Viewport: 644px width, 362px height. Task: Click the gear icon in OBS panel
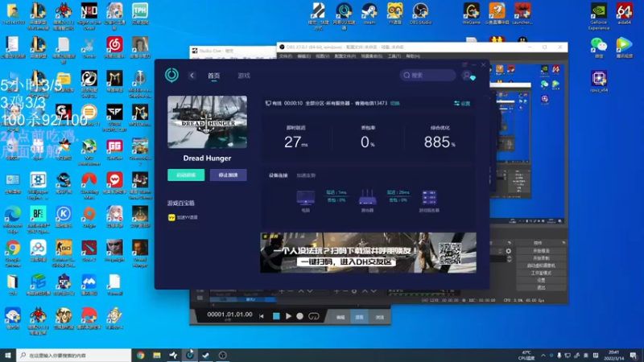click(509, 251)
